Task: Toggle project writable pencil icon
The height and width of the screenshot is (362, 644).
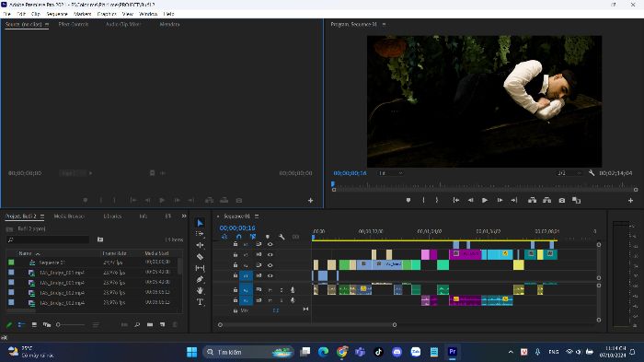Action: tap(9, 325)
